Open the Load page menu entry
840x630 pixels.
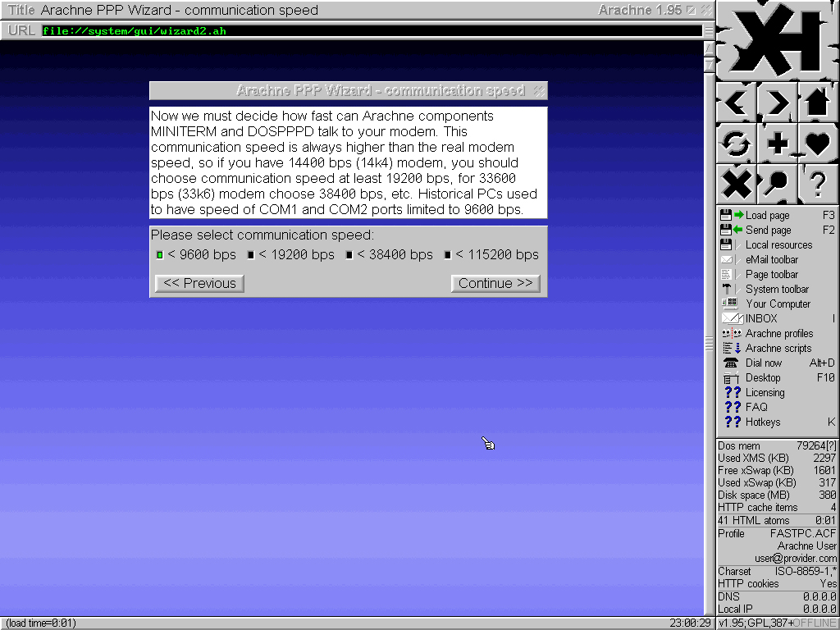pyautogui.click(x=778, y=216)
